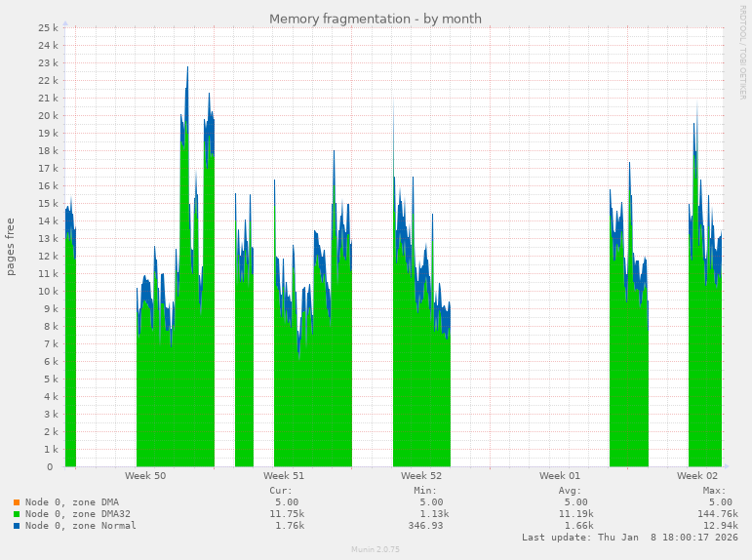This screenshot has height=560, width=752.
Task: Click the green zone DMA32 legend swatch
Action: coord(17,514)
